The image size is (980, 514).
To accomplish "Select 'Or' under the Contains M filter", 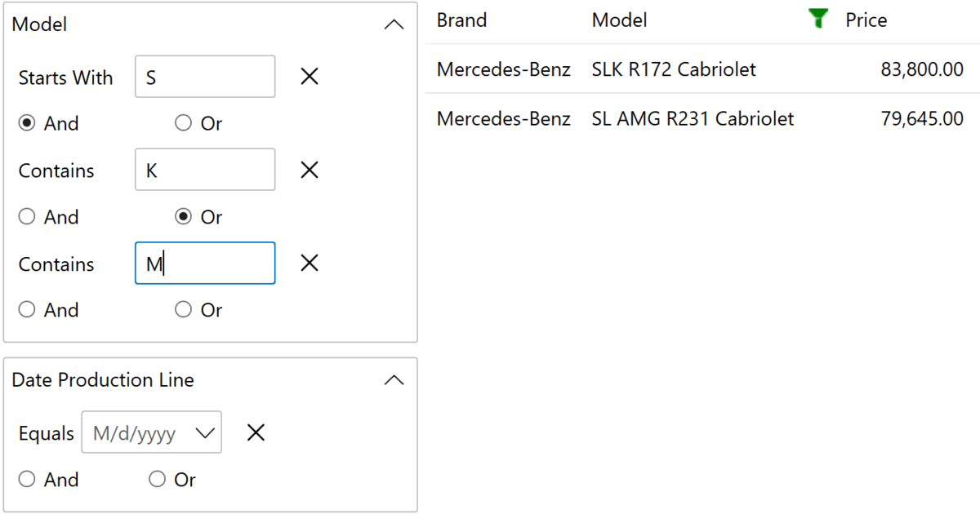I will pos(183,309).
